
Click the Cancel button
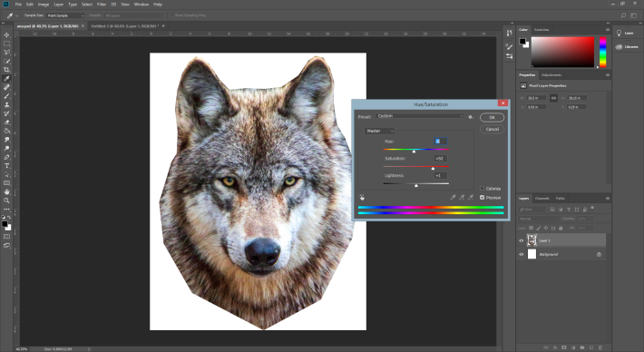[x=492, y=129]
